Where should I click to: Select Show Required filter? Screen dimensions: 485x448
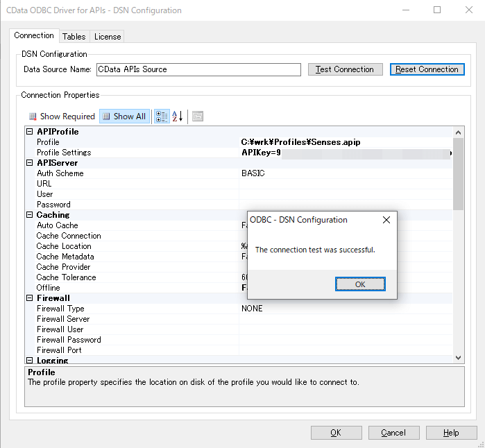(62, 117)
